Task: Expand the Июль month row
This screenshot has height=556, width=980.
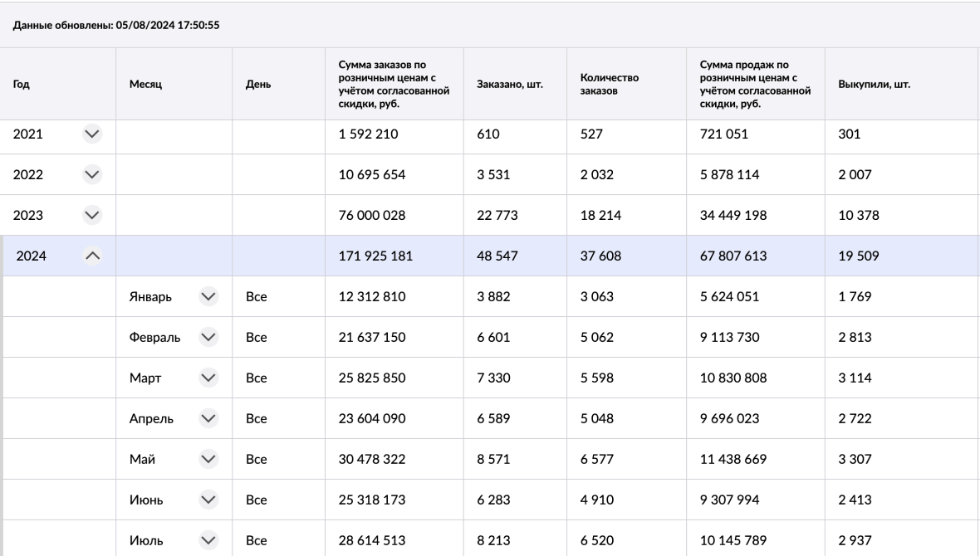Action: pos(208,539)
